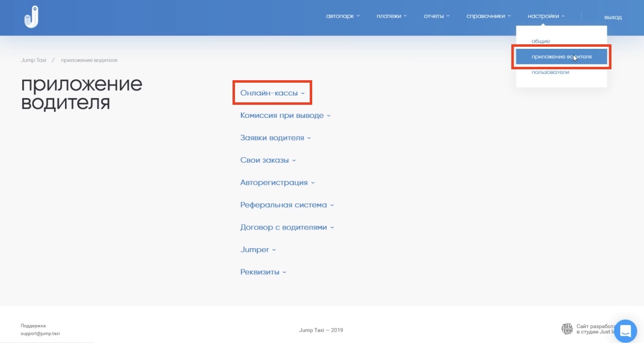
Task: Click the Just Look studio logo
Action: pyautogui.click(x=567, y=329)
